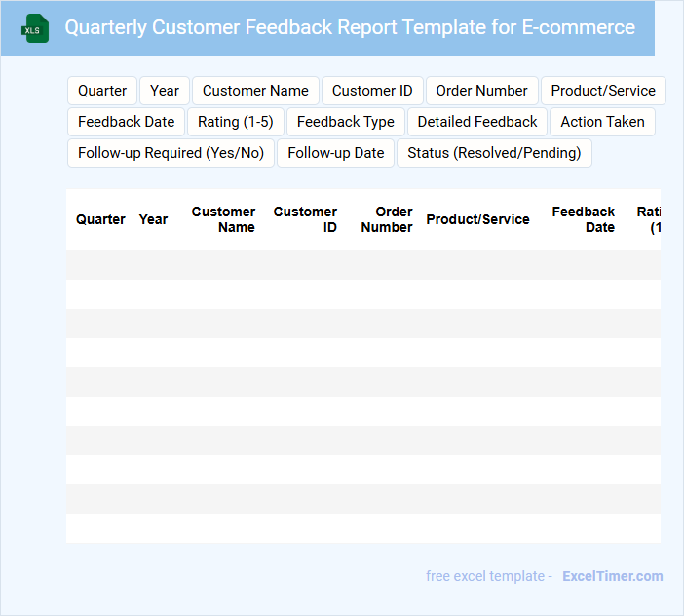Image resolution: width=684 pixels, height=616 pixels.
Task: Select the Customer Name tag
Action: 255,91
